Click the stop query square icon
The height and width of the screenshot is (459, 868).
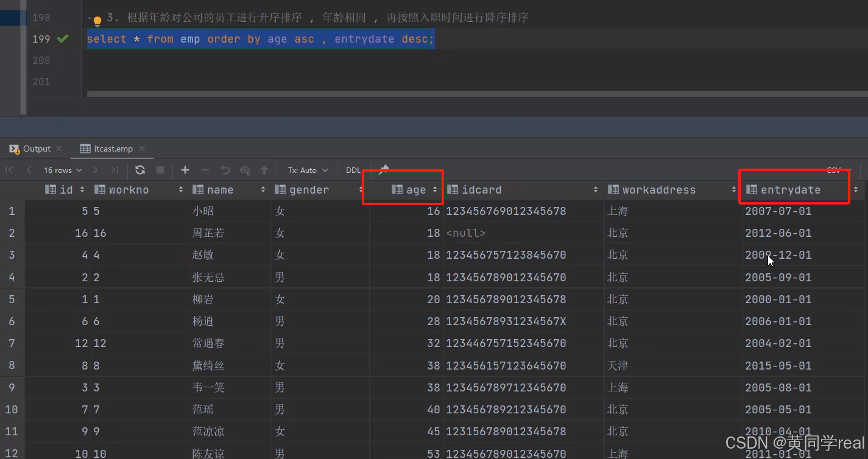point(160,170)
